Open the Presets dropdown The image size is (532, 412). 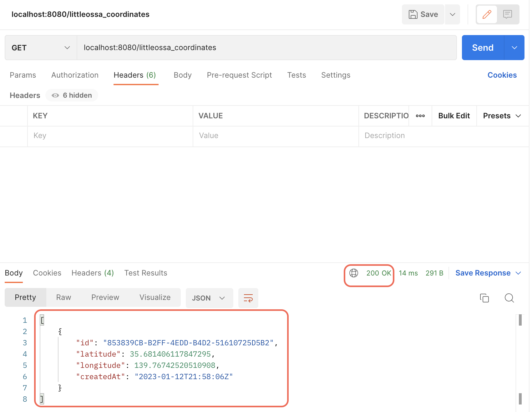502,116
